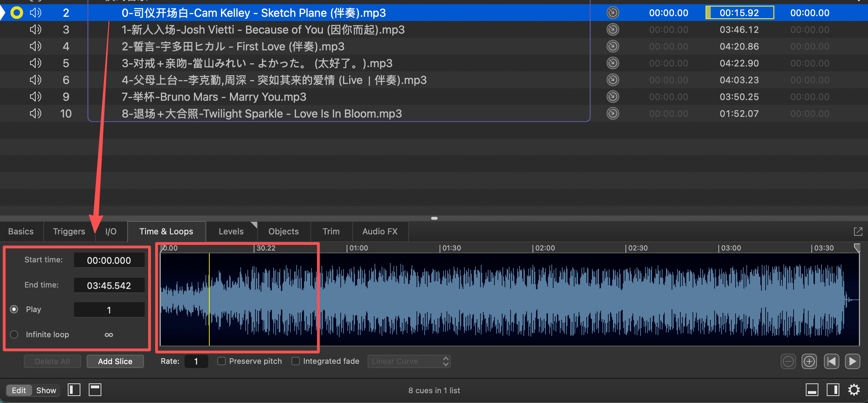
Task: Click the speaker icon of cue 2
Action: click(35, 13)
